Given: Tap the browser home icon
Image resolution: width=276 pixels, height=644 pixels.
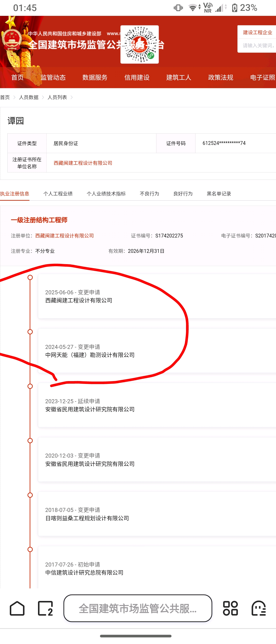Looking at the screenshot, I should click(x=17, y=608).
